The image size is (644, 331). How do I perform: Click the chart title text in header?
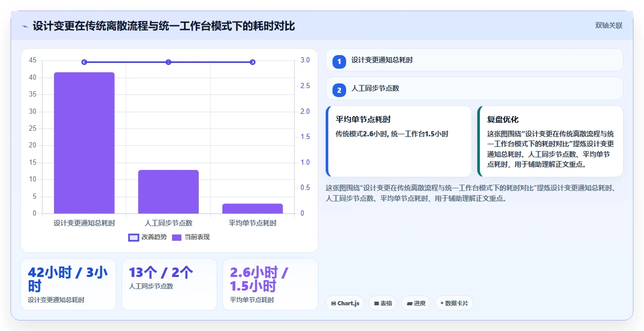164,26
